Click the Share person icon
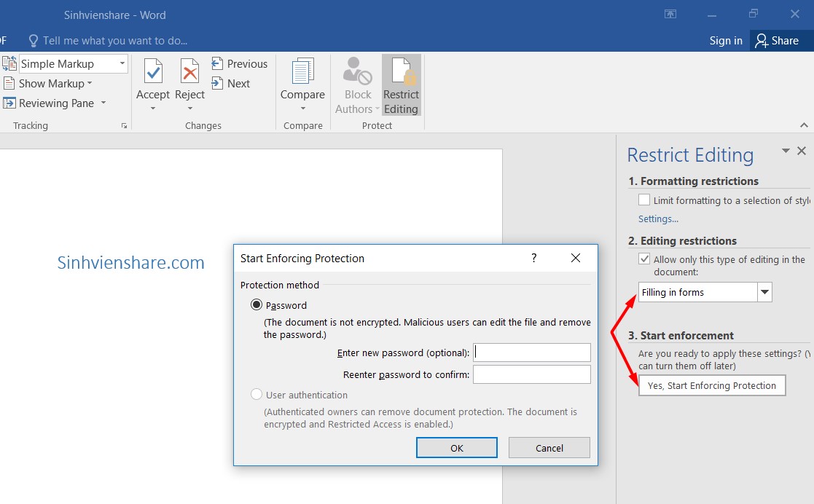Viewport: 814px width, 504px height. 762,41
